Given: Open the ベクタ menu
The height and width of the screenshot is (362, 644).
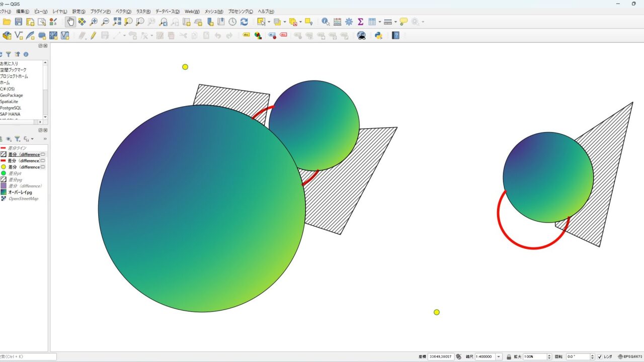Looking at the screenshot, I should (x=123, y=11).
